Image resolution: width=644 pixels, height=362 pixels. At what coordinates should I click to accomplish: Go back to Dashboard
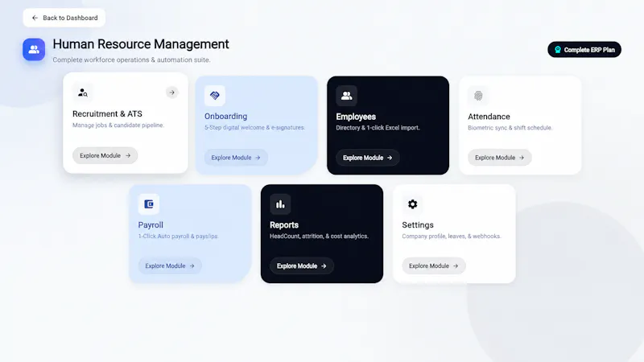pos(64,18)
